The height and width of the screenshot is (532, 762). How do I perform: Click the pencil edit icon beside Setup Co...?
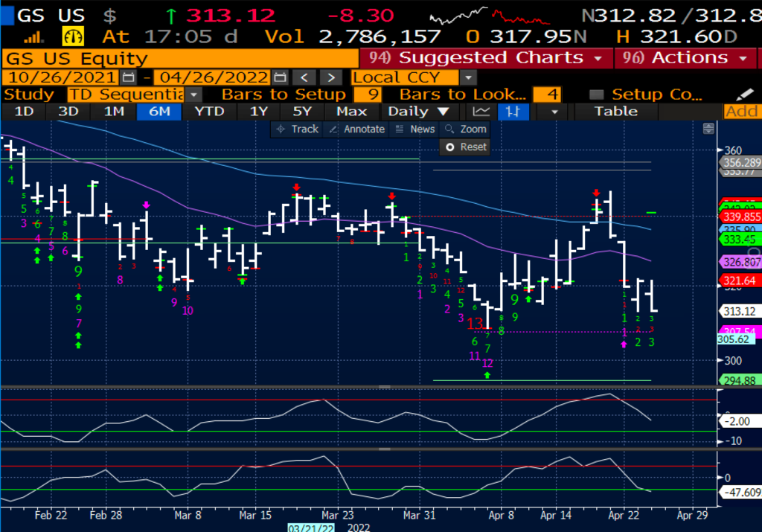pos(744,94)
